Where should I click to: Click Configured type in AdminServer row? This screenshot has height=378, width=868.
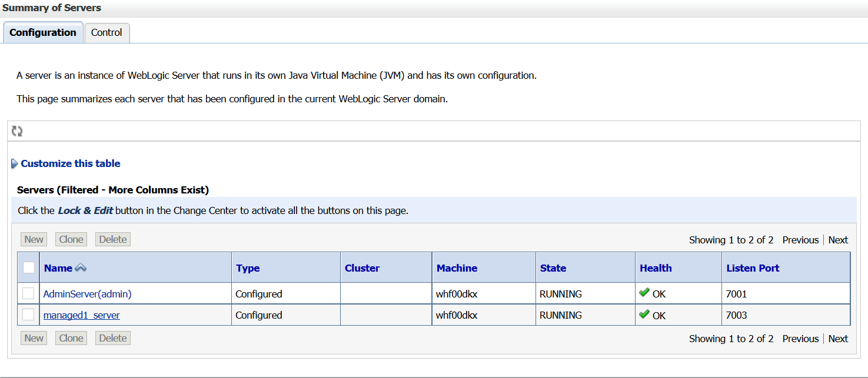coord(259,294)
